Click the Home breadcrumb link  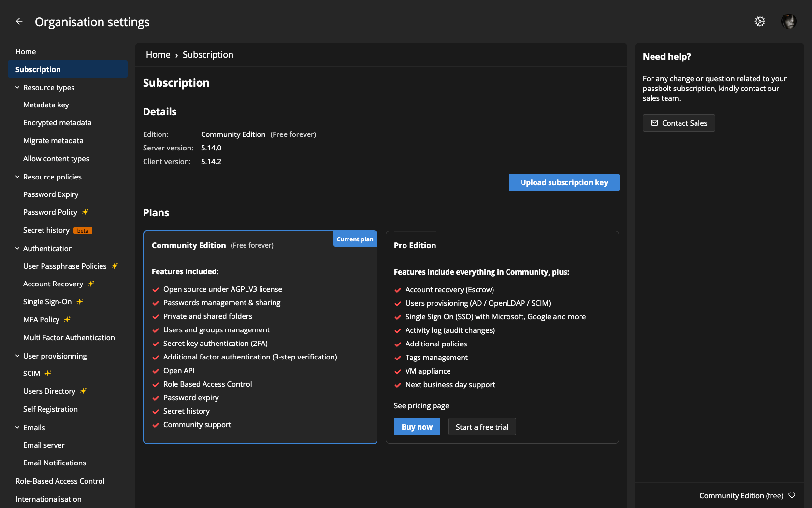pos(158,55)
